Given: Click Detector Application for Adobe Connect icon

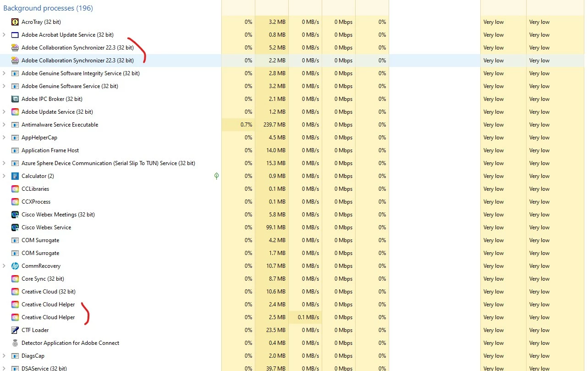Looking at the screenshot, I should click(15, 343).
